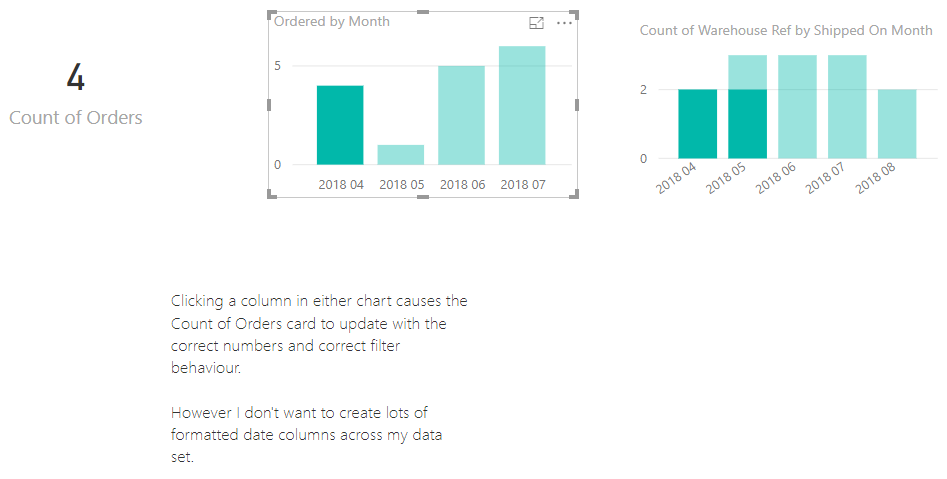947x479 pixels.
Task: Pick the 2018 07 bar in Ordered by Month
Action: coord(522,105)
